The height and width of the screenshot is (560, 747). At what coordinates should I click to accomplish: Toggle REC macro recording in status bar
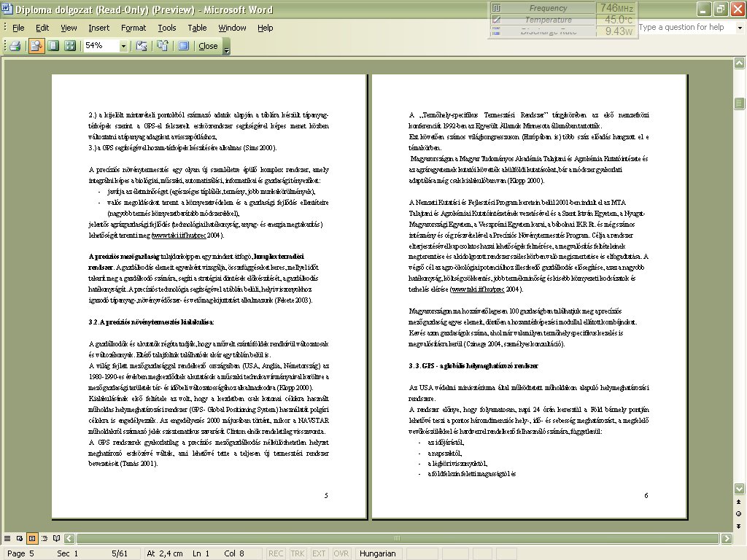pyautogui.click(x=275, y=553)
